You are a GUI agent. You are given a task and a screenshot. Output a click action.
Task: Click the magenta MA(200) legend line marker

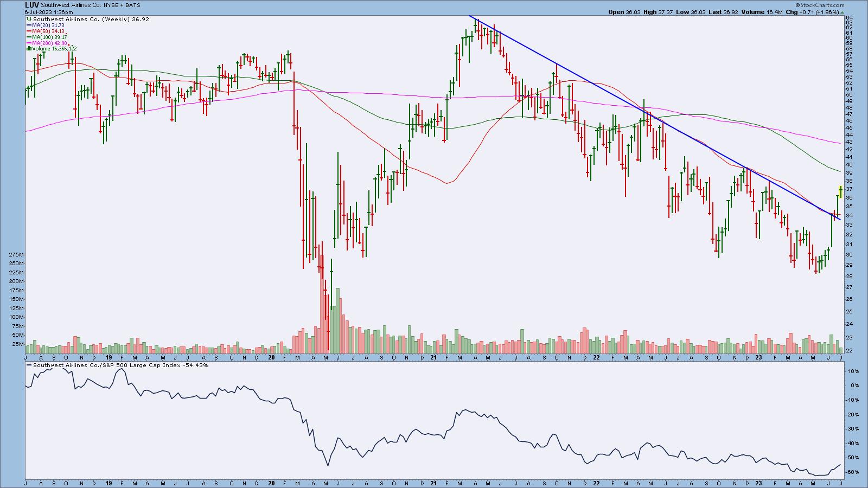pyautogui.click(x=28, y=43)
